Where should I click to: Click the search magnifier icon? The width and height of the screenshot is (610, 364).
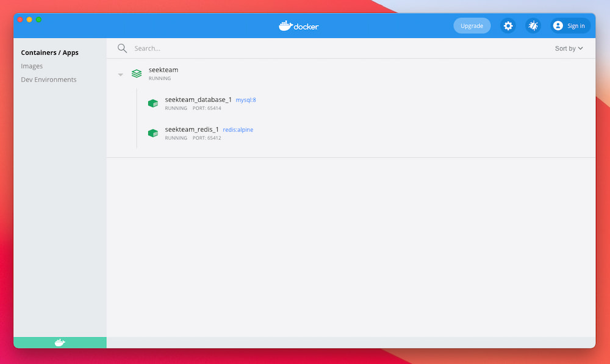(x=122, y=48)
